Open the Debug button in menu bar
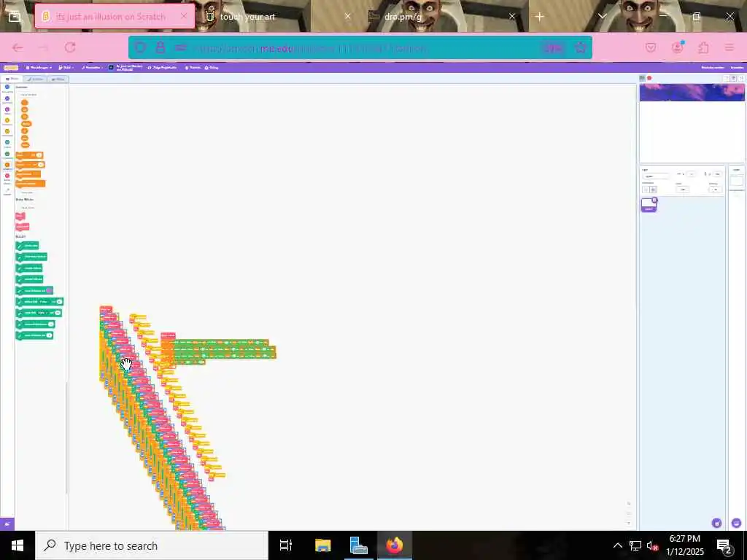This screenshot has width=747, height=560. [x=212, y=68]
